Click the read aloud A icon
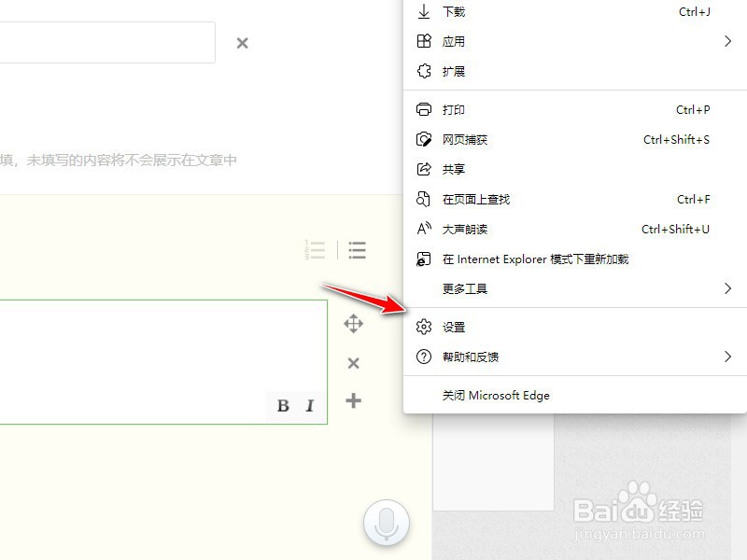 click(x=424, y=229)
